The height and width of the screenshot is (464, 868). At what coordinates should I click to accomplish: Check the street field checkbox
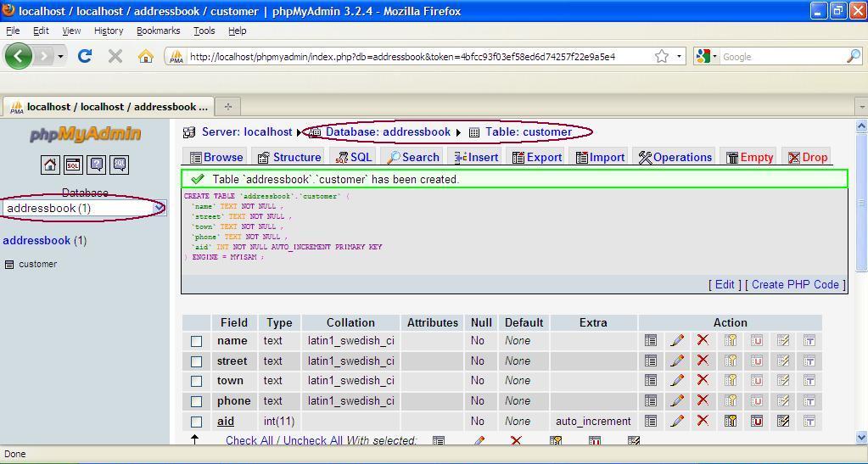tap(197, 361)
